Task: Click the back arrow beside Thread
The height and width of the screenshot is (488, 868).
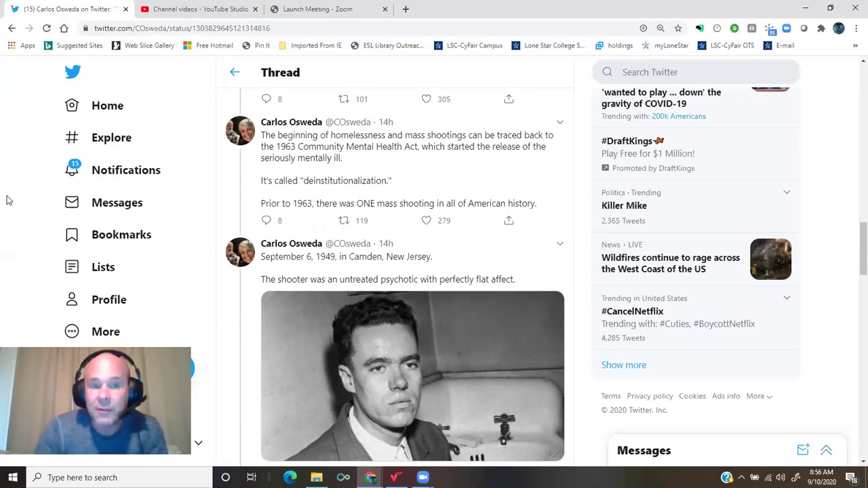Action: point(235,72)
